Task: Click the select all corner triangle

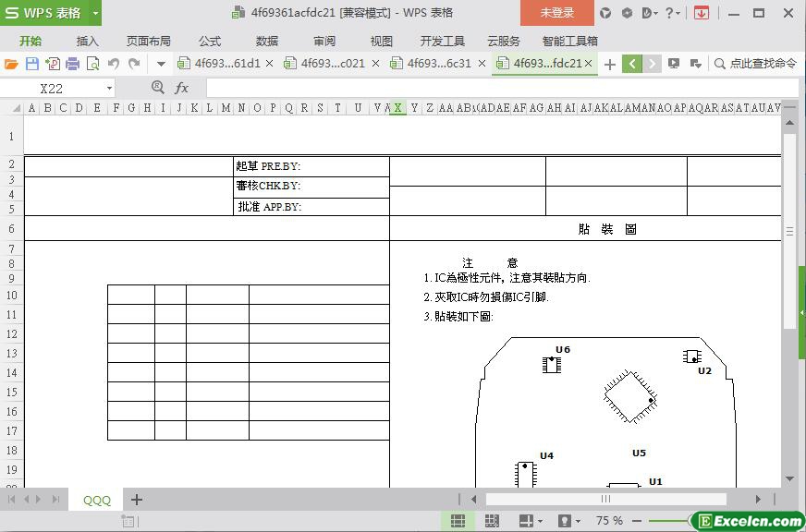Action: (x=17, y=108)
